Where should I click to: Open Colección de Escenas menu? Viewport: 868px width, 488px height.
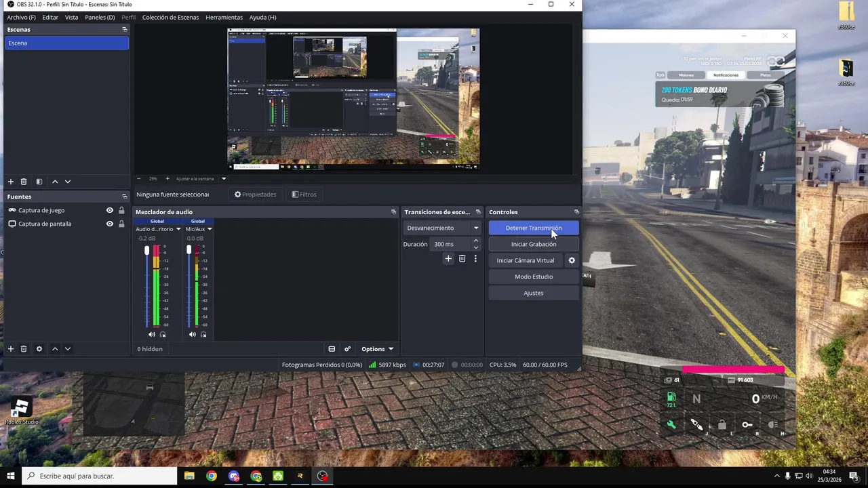click(170, 17)
